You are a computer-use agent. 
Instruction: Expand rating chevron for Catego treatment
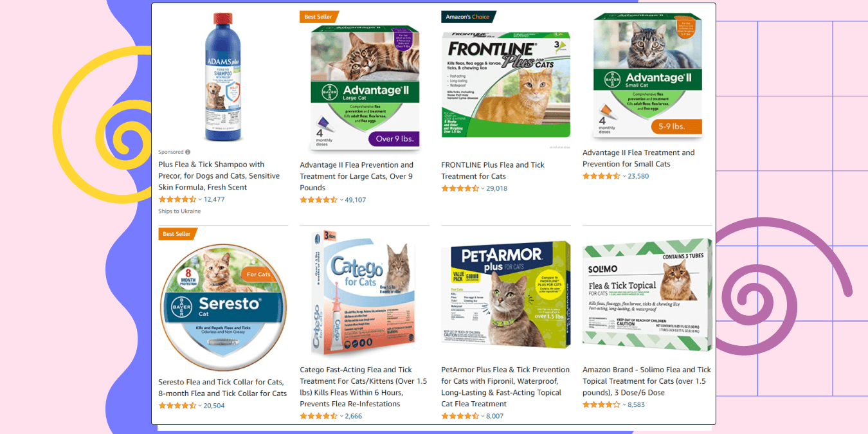[341, 416]
